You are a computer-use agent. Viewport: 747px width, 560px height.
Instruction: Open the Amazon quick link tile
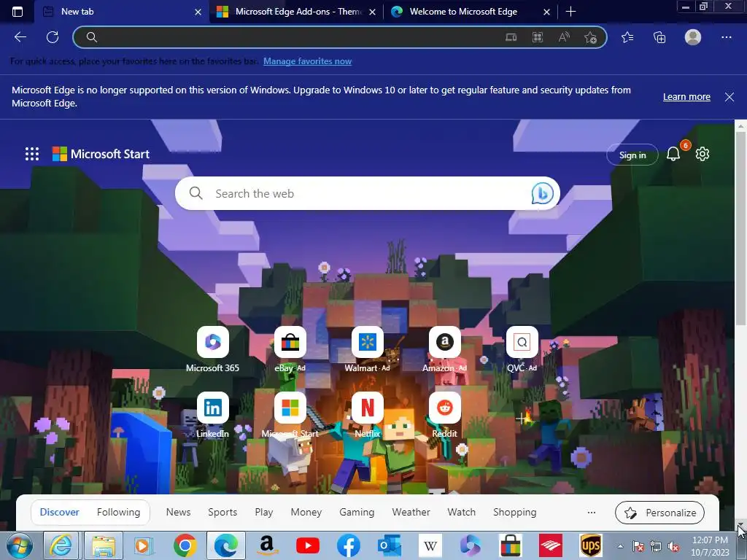444,349
